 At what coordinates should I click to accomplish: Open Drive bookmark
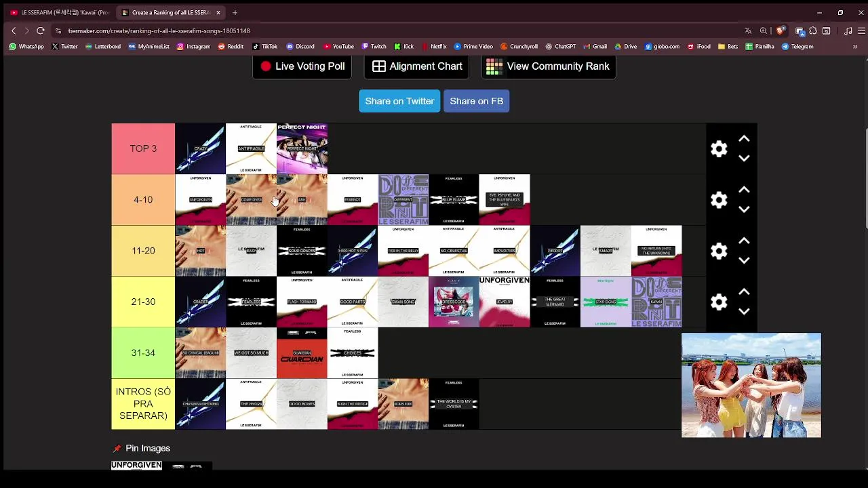[626, 47]
